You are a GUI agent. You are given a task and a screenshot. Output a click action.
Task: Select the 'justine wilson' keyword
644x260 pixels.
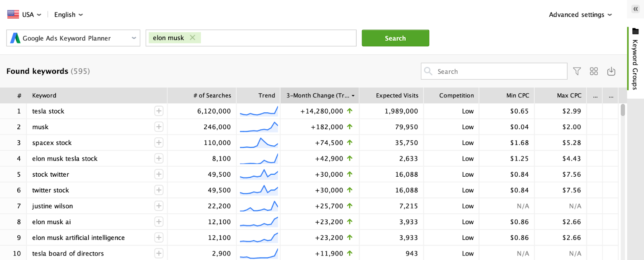tap(52, 206)
